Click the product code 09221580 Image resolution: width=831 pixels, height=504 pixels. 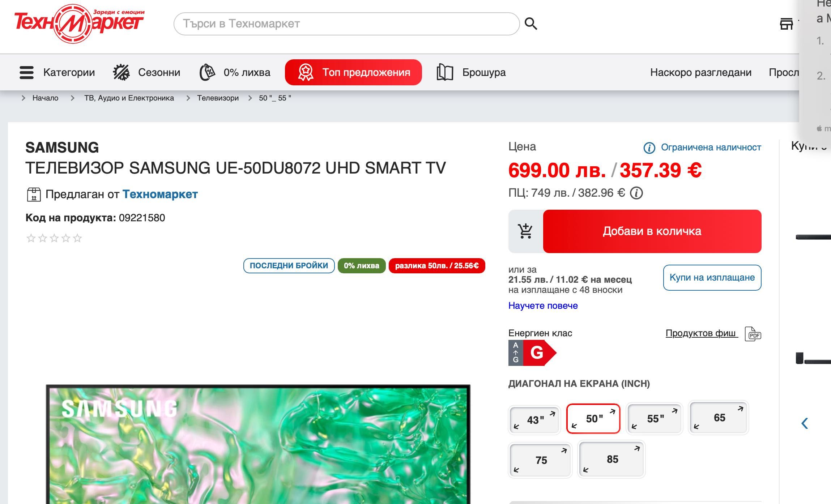142,218
